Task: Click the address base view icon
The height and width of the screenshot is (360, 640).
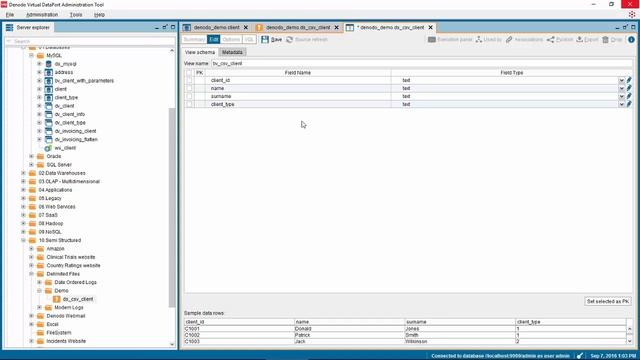Action: 49,72
